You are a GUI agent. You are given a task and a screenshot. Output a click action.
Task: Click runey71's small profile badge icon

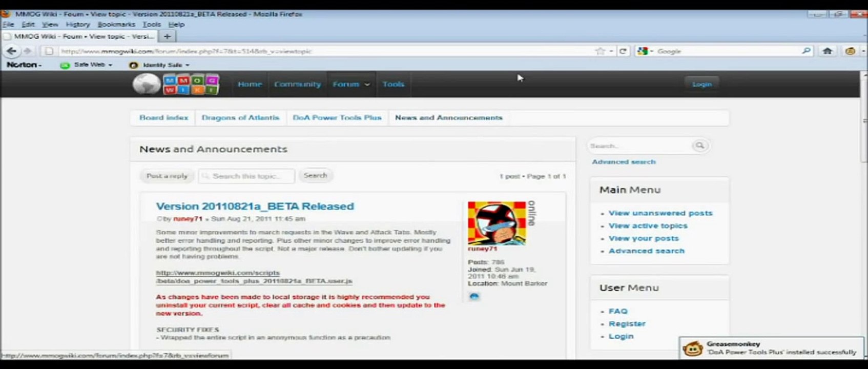coord(474,296)
